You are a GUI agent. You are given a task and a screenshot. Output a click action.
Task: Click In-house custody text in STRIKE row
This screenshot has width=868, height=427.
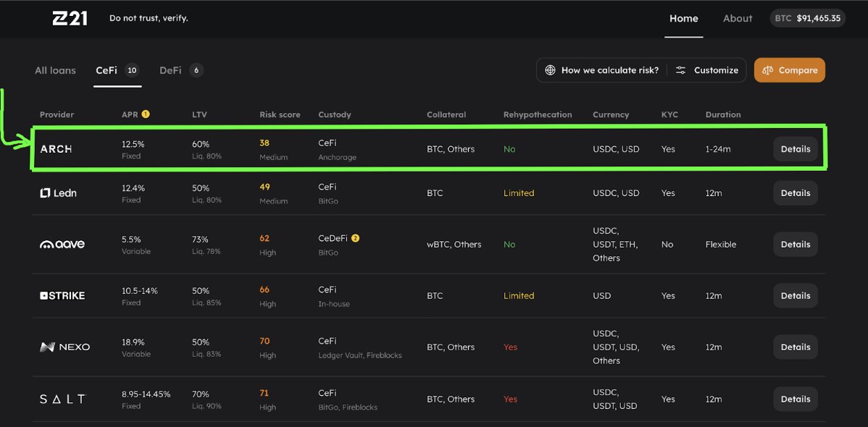(334, 304)
